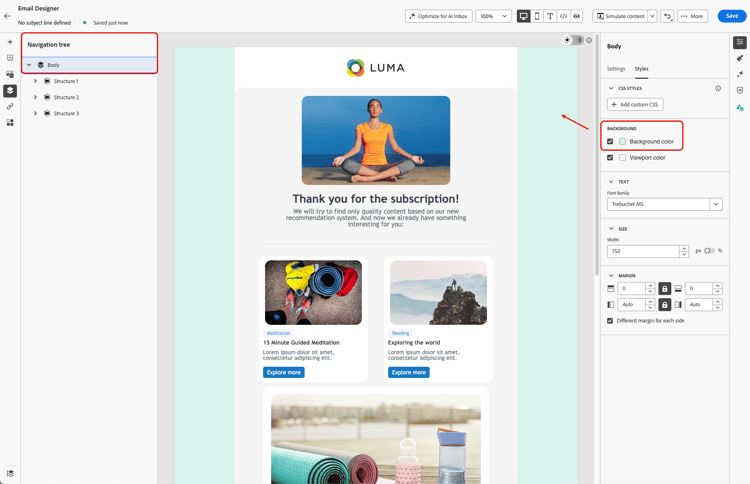Click the Meditation card Explore more button
Screen dimensions: 750x484
click(x=284, y=373)
